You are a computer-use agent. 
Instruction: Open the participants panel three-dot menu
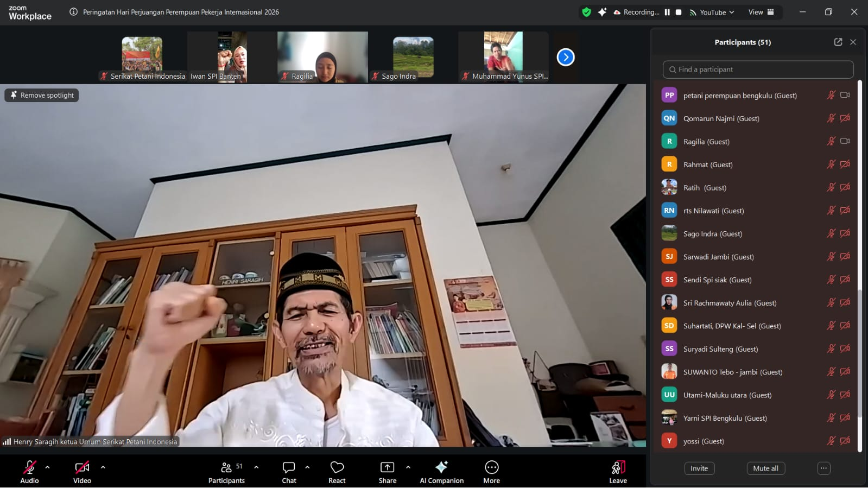(x=823, y=468)
